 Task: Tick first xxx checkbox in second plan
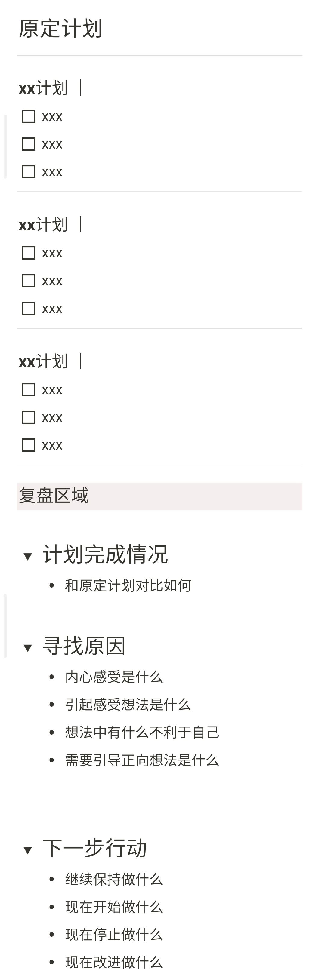(x=29, y=253)
